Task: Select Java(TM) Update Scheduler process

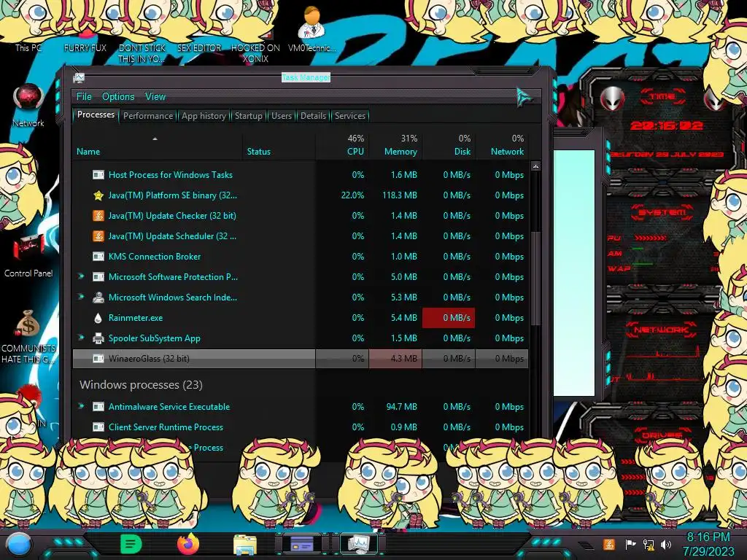Action: tap(300, 236)
